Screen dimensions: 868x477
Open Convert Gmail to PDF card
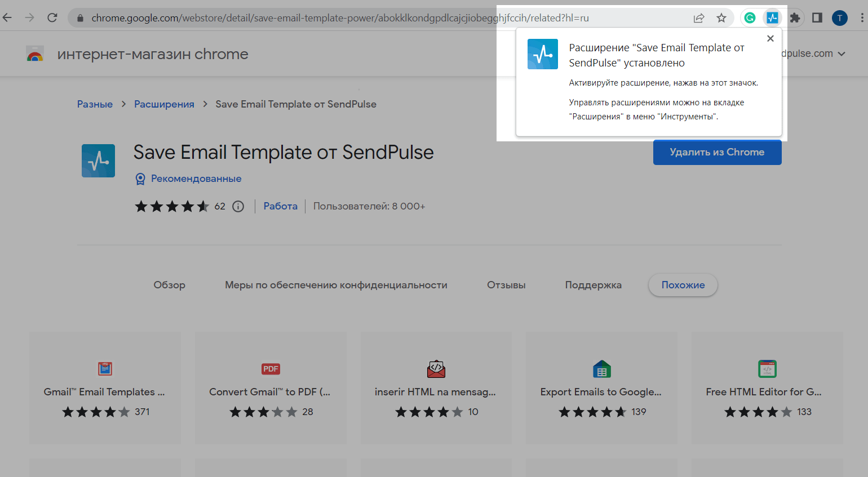[x=271, y=388]
